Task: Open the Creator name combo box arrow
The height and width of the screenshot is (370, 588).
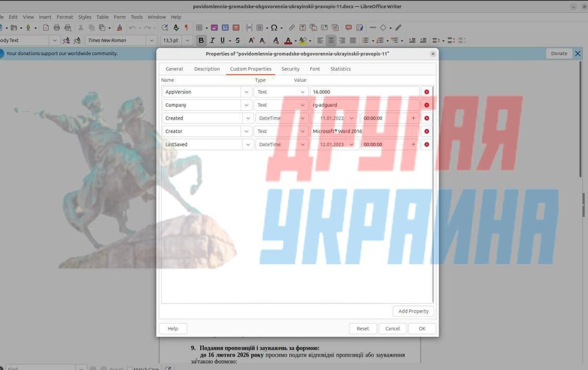Action: (246, 131)
